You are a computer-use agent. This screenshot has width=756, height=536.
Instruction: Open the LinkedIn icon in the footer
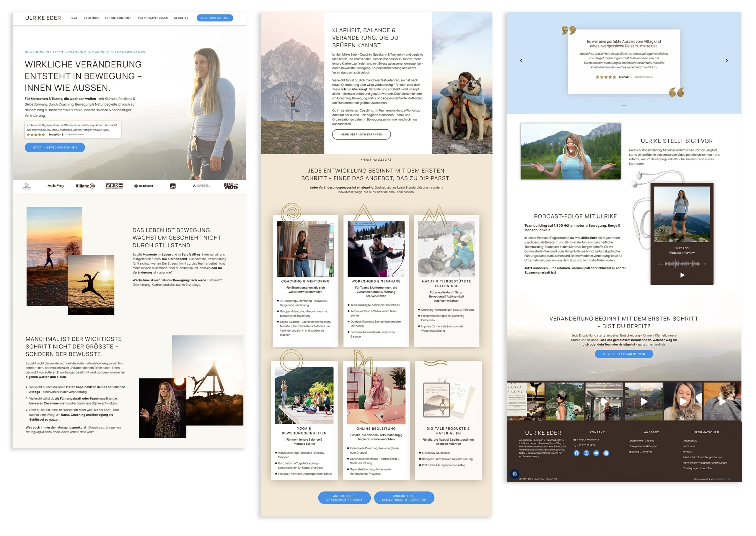606,453
